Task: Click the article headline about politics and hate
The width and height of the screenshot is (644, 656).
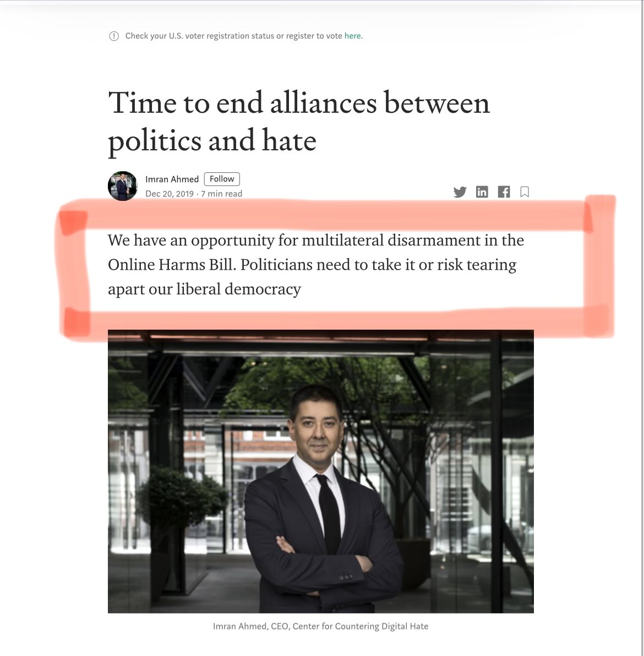Action: (299, 122)
